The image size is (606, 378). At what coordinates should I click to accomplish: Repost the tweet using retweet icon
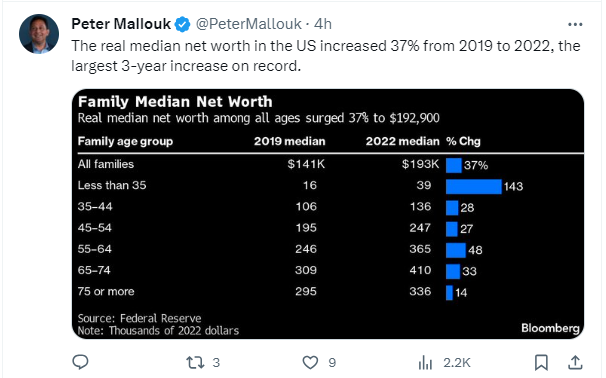click(195, 363)
